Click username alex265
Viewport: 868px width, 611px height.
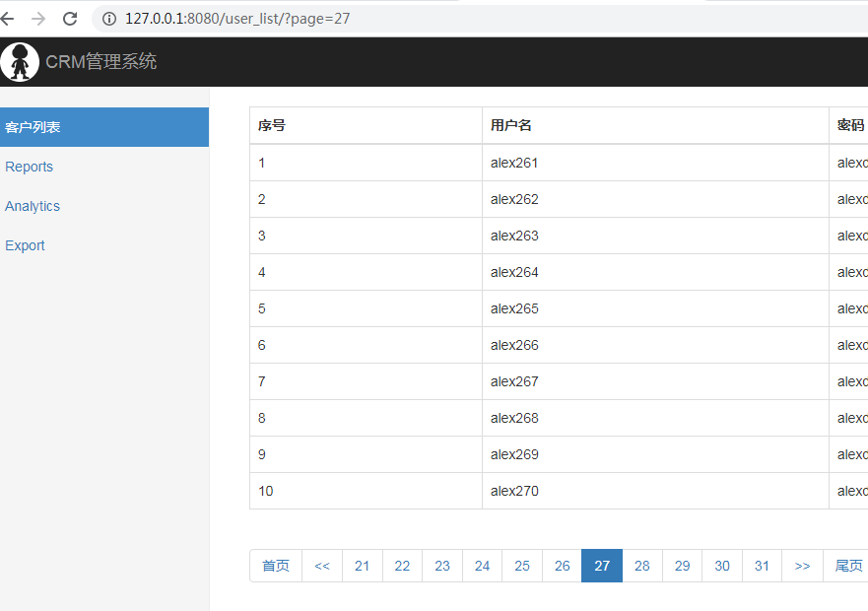coord(514,308)
